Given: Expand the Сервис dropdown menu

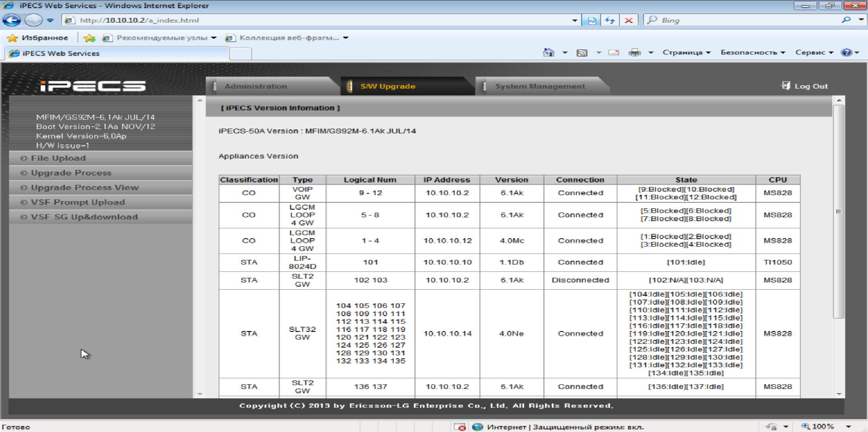Looking at the screenshot, I should coord(814,53).
